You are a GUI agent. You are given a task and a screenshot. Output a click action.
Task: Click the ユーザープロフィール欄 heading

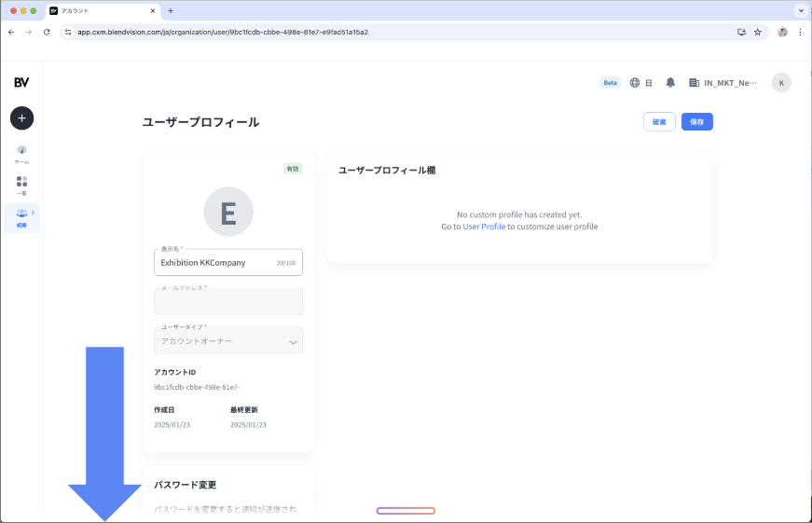(x=387, y=171)
